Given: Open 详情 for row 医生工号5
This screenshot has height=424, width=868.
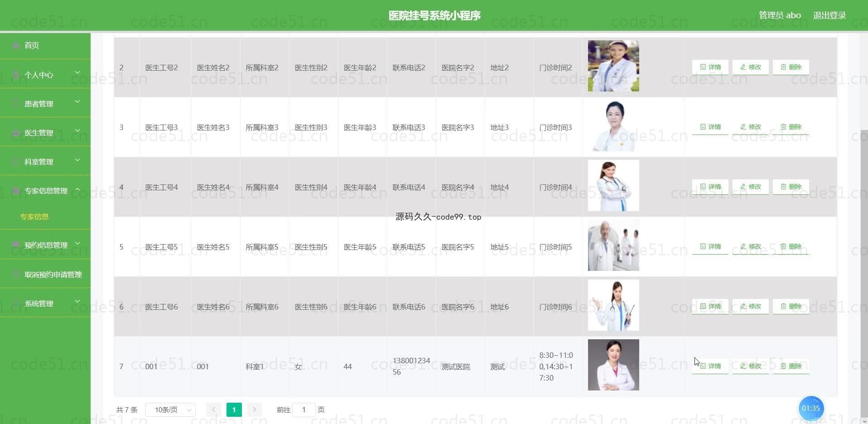Looking at the screenshot, I should tap(710, 246).
